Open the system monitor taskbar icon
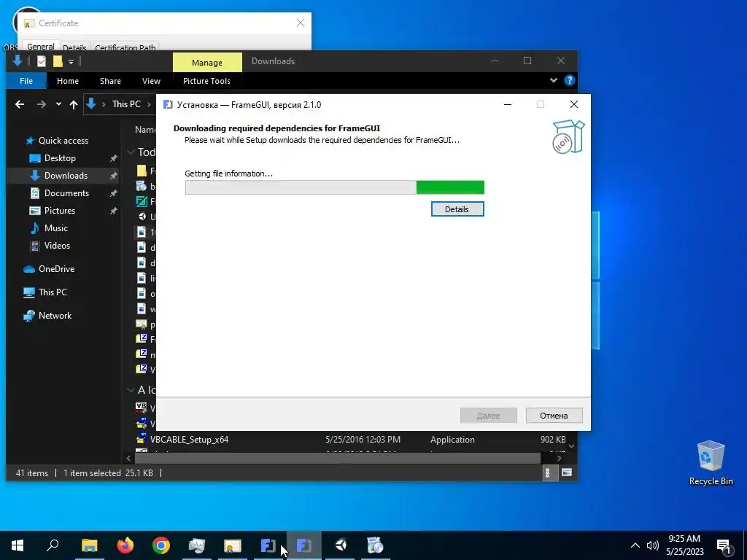Image resolution: width=747 pixels, height=560 pixels. 197,545
